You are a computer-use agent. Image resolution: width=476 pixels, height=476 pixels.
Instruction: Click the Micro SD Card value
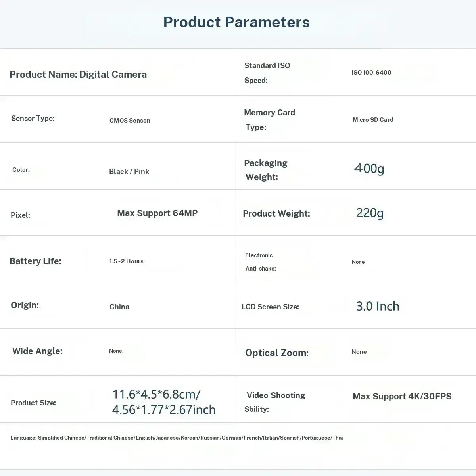pos(373,120)
